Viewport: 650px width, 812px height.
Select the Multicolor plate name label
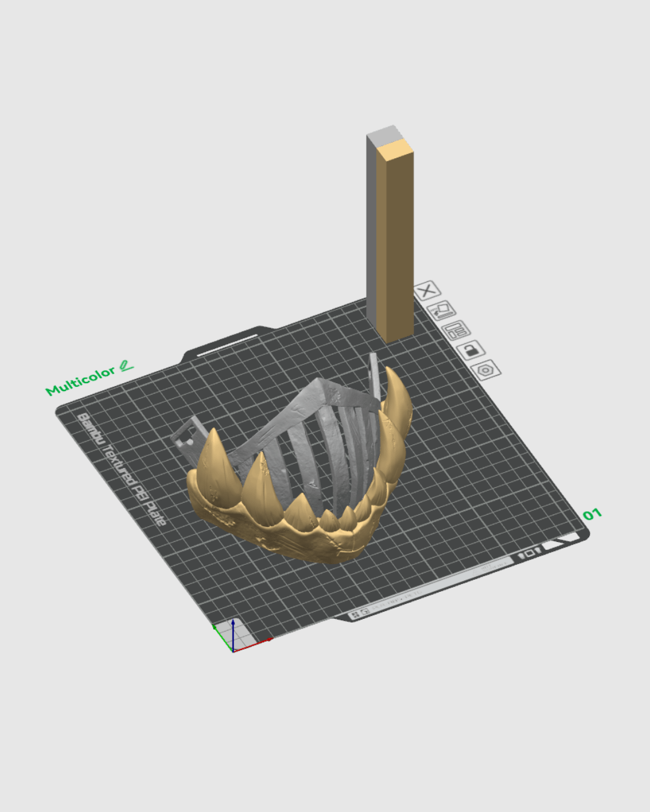80,381
